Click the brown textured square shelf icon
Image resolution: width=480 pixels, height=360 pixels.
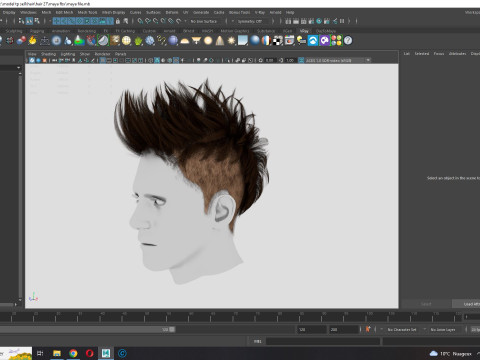point(115,41)
